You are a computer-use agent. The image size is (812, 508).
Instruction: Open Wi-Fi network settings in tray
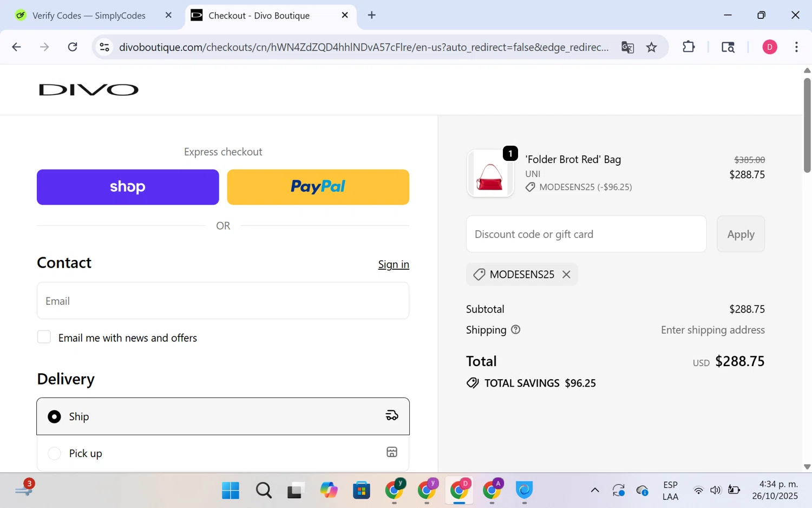698,491
